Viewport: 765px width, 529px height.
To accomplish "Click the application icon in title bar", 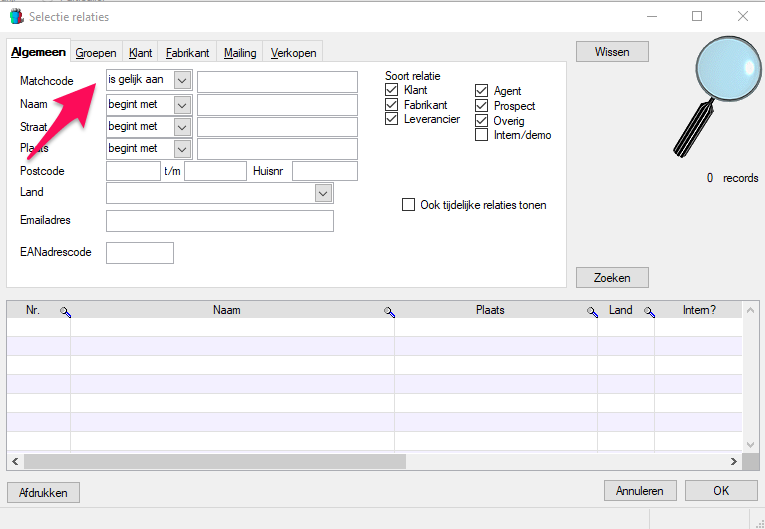I will [17, 17].
